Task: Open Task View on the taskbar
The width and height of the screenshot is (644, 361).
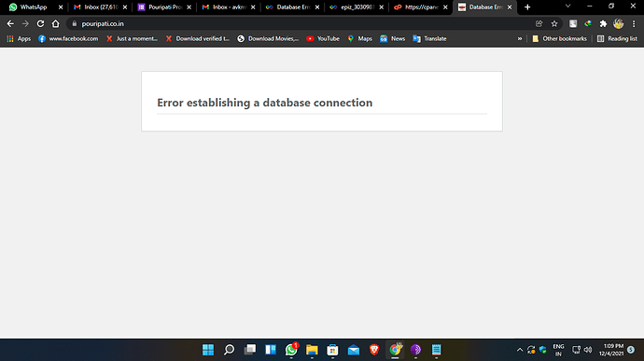Action: (250, 350)
